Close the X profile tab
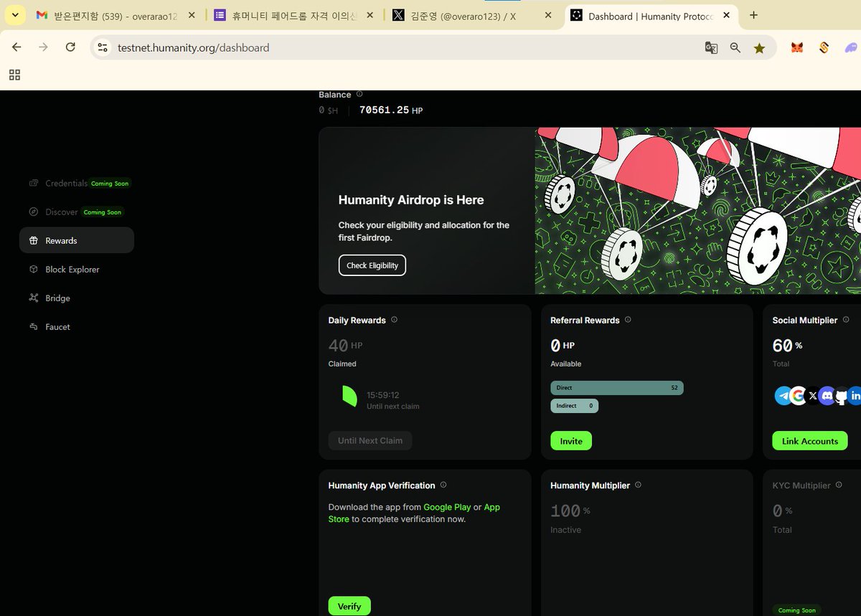This screenshot has width=861, height=616. (548, 15)
